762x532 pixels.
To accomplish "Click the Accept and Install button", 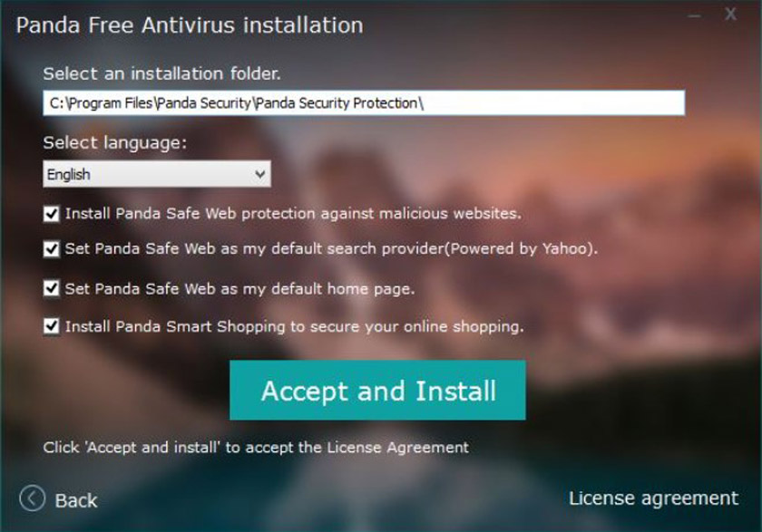I will (377, 391).
